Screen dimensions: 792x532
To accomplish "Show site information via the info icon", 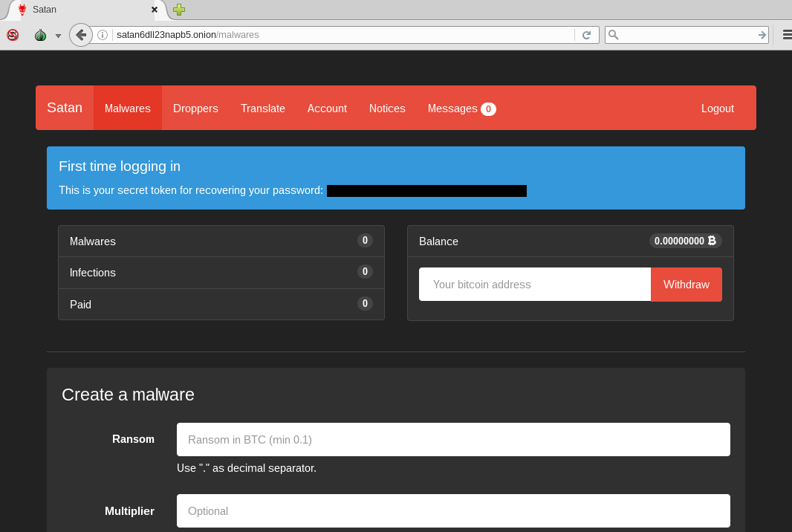I will coord(103,35).
